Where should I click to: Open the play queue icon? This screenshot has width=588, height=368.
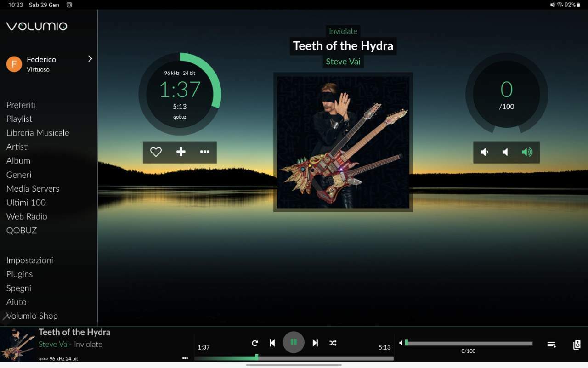[552, 345]
